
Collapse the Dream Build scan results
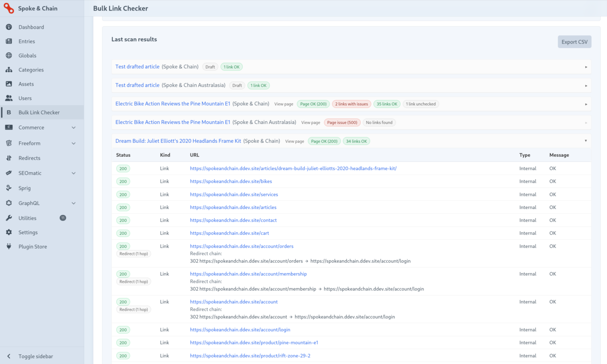[586, 141]
